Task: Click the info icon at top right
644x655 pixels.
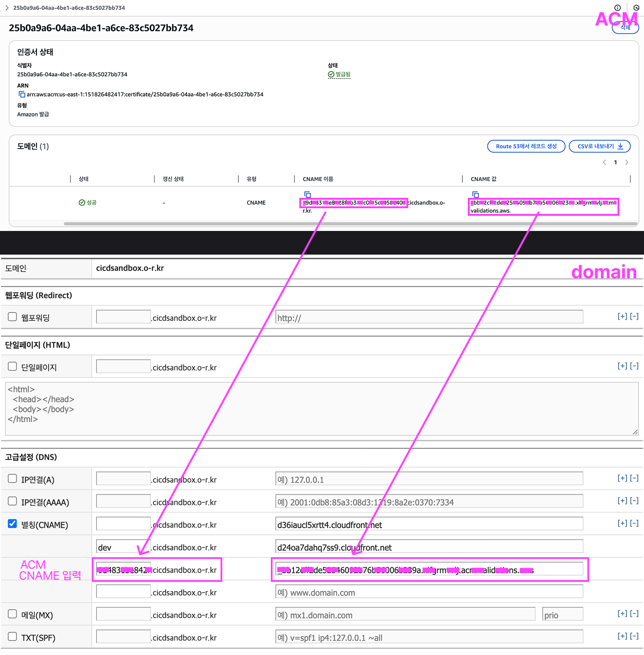Action: click(x=617, y=8)
